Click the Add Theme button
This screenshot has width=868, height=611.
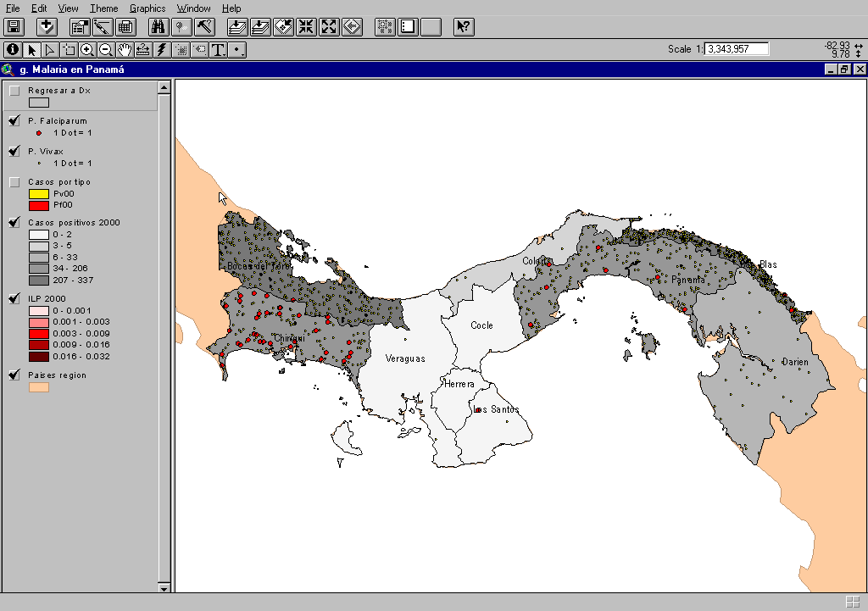pyautogui.click(x=47, y=26)
